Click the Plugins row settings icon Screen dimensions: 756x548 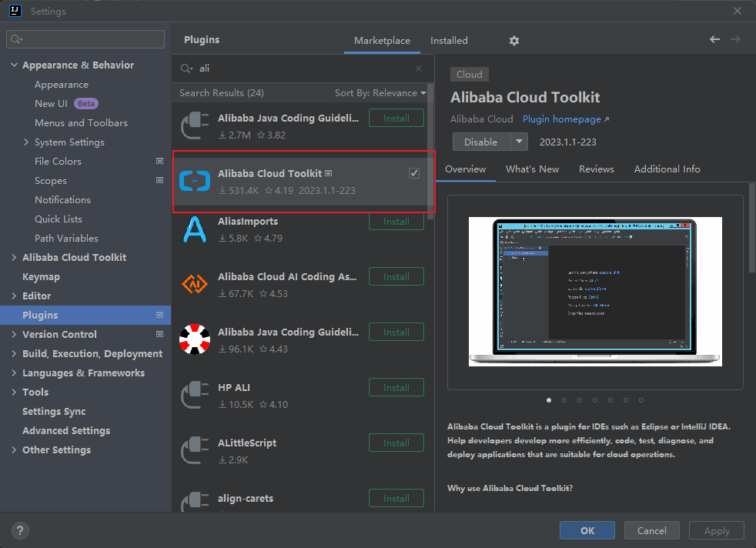click(159, 315)
